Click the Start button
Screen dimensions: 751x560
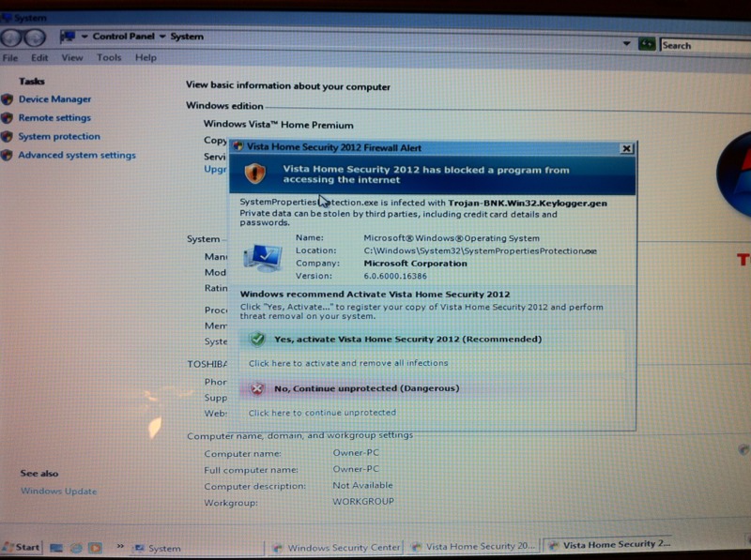coord(22,547)
